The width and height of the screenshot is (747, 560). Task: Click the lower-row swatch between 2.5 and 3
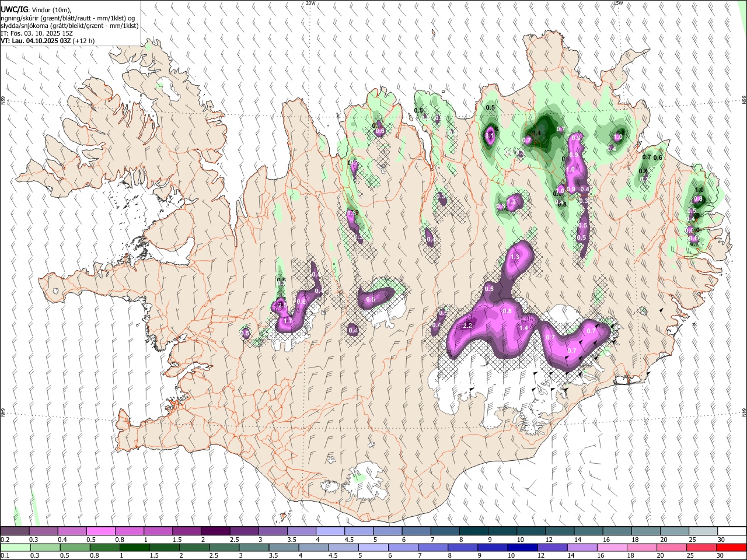point(224,547)
